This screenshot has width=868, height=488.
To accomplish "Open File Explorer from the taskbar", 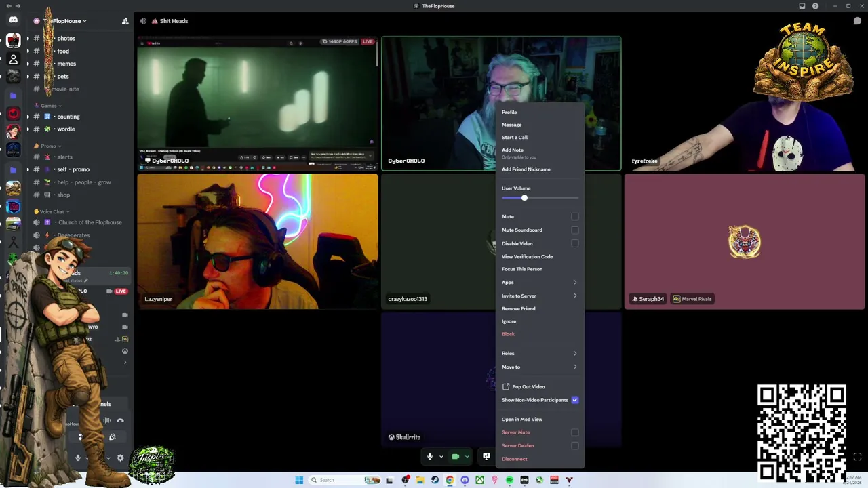I will [x=420, y=480].
